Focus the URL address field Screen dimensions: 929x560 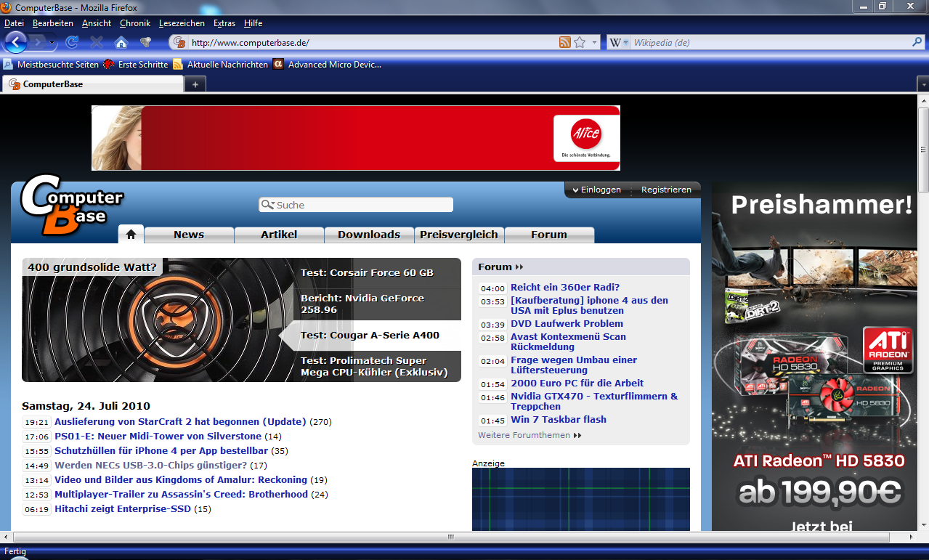(x=372, y=43)
